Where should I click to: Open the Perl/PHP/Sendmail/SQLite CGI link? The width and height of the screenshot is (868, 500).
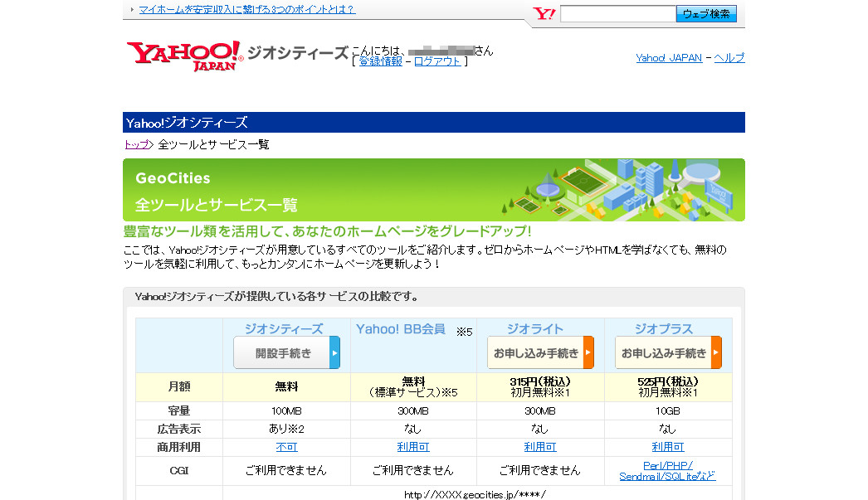668,471
